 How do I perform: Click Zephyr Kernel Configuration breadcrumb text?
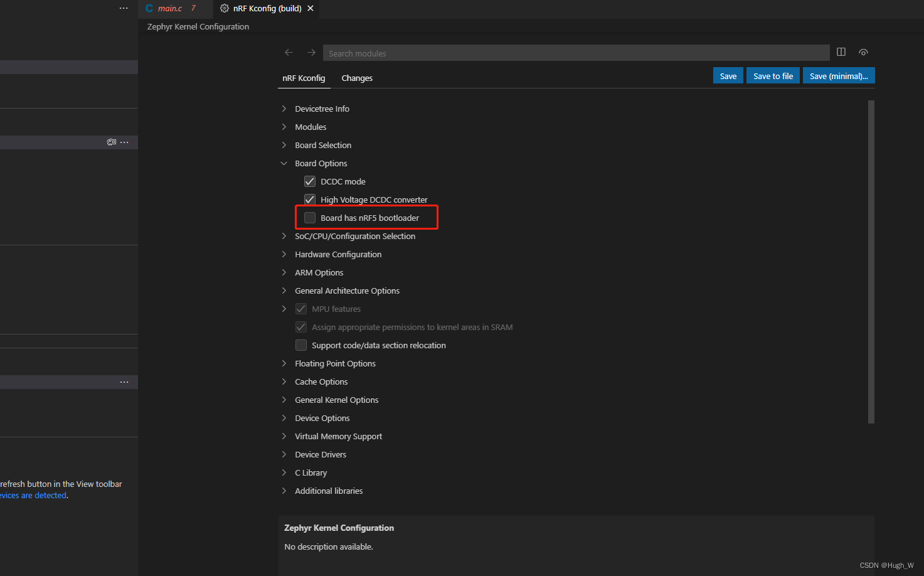[198, 26]
